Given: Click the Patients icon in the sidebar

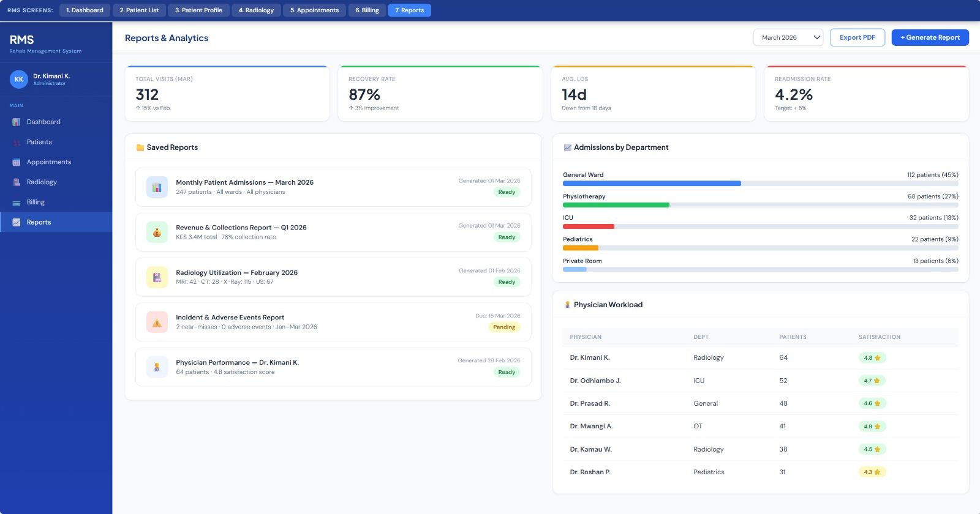Looking at the screenshot, I should pos(17,142).
